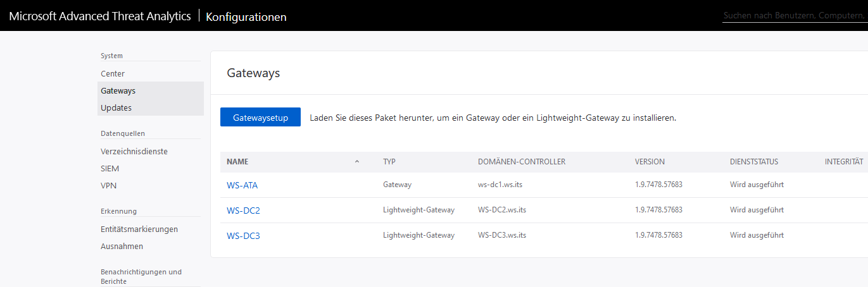Image resolution: width=868 pixels, height=287 pixels.
Task: Click Benachrichtigungen und Berichte group label
Action: click(x=141, y=276)
